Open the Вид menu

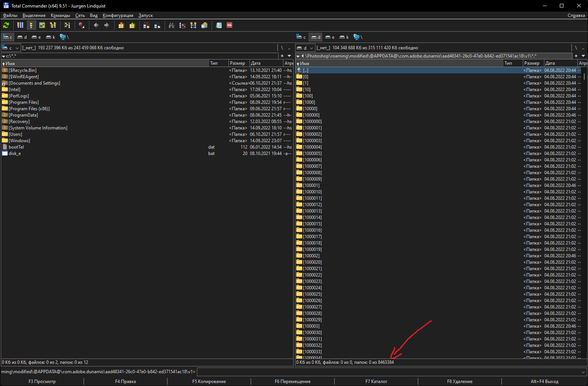(x=94, y=15)
